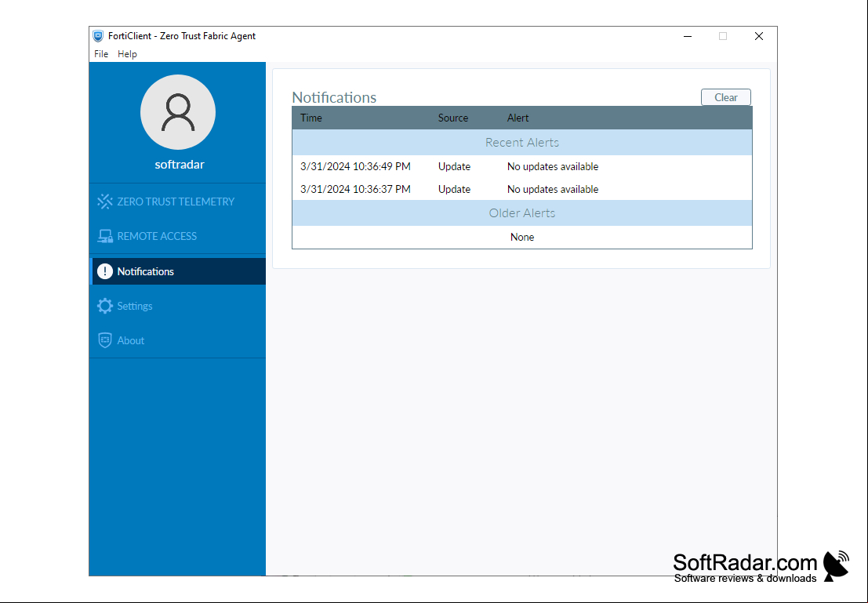Select Notifications label in sidebar
868x603 pixels.
146,271
